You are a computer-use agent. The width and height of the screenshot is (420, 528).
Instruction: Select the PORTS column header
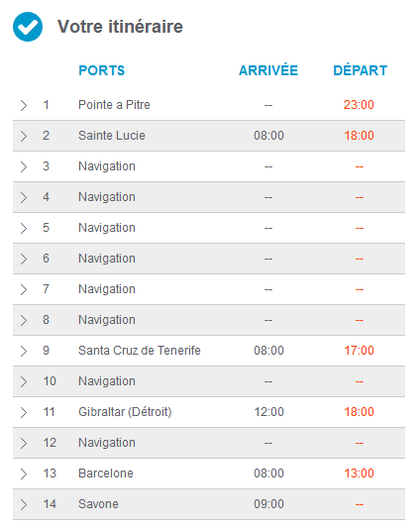tap(102, 70)
